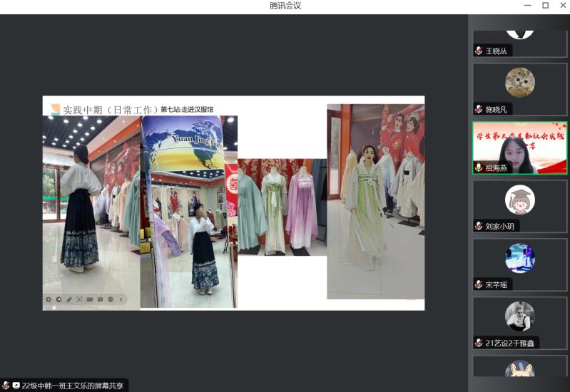
Task: Click the 宋芊瑶 participant avatar
Action: (x=520, y=258)
